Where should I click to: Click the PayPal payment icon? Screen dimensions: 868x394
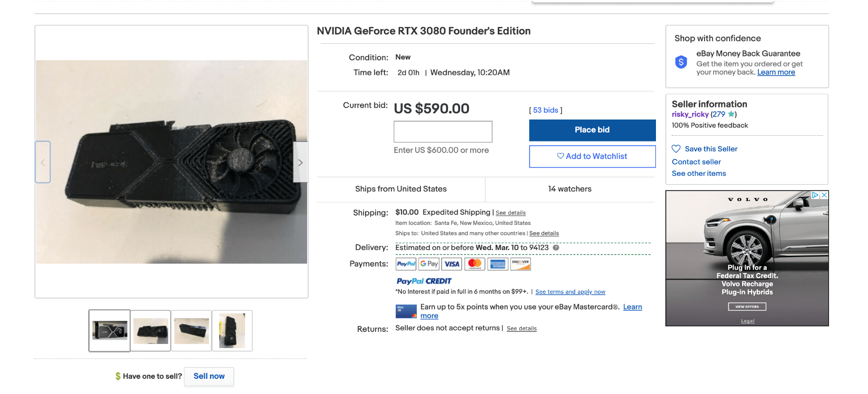click(x=406, y=264)
